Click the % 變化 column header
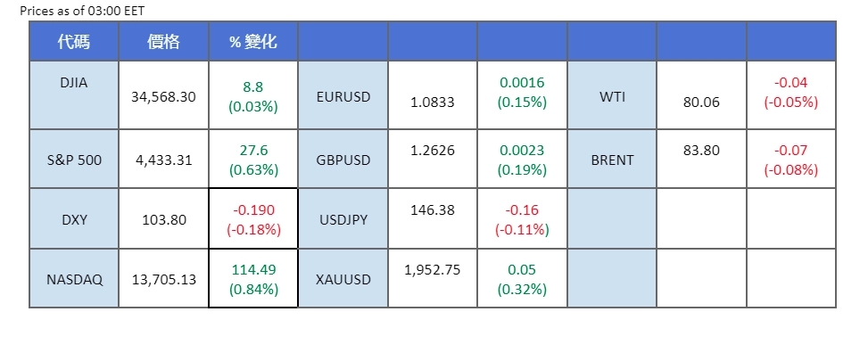This screenshot has height=361, width=868. click(x=253, y=42)
